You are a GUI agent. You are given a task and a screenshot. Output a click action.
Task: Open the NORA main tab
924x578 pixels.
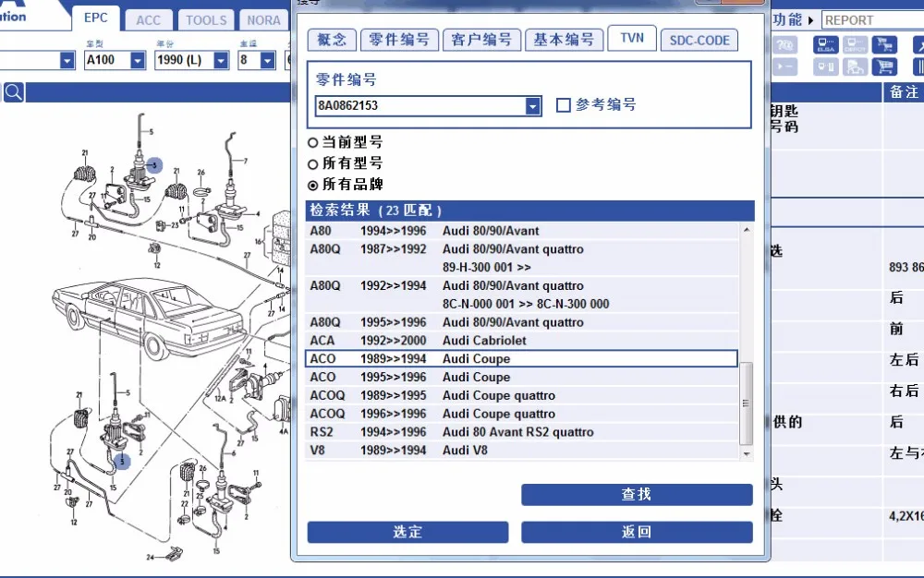point(263,20)
